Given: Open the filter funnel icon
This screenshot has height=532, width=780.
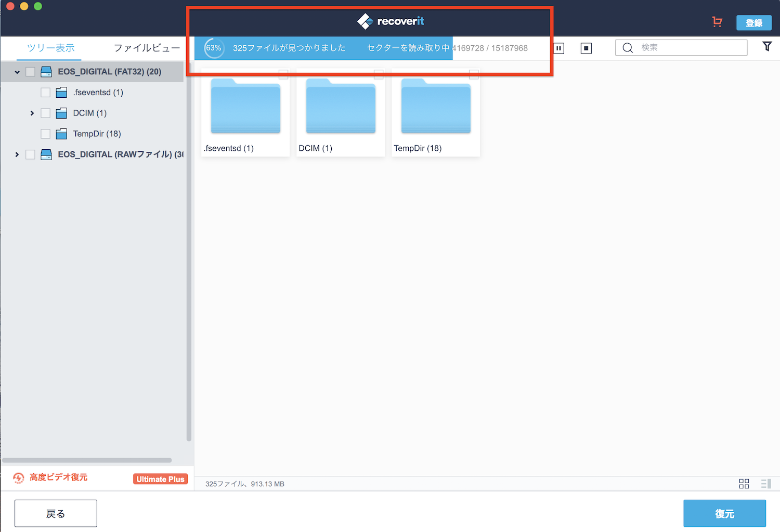Looking at the screenshot, I should pos(767,46).
